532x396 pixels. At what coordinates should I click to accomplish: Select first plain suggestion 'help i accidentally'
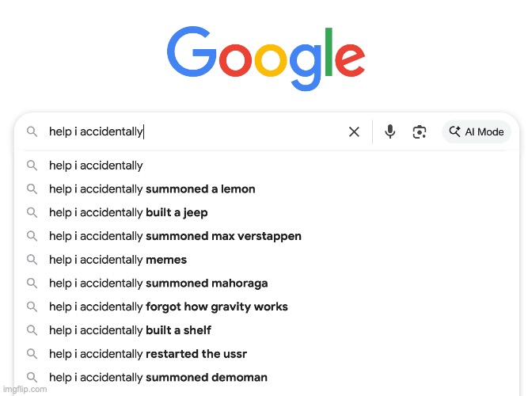(267, 166)
